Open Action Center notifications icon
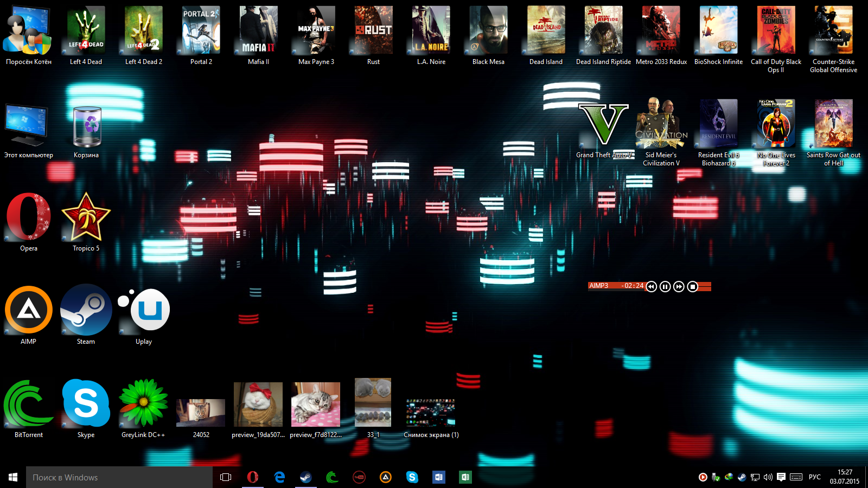Viewport: 868px width, 488px height. coord(781,477)
